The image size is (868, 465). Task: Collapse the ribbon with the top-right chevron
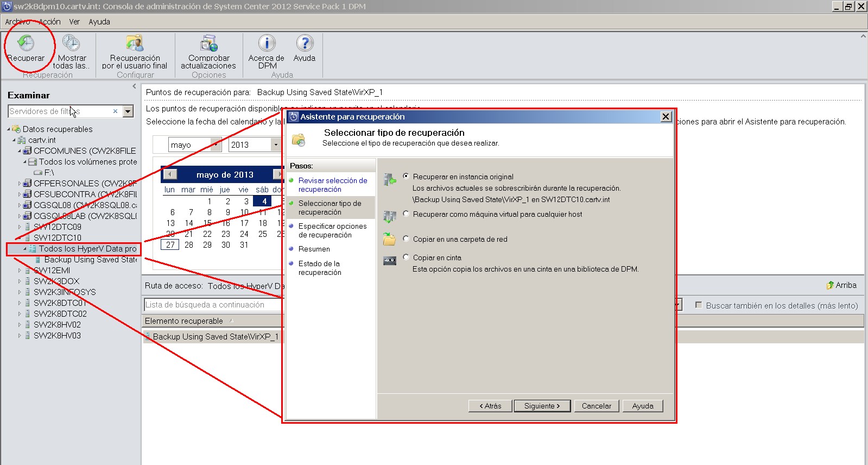tap(863, 36)
